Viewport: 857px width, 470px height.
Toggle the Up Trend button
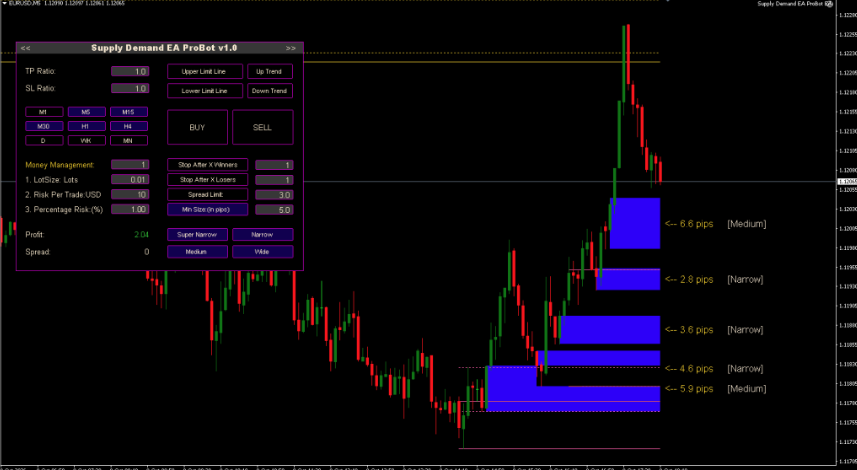click(270, 72)
